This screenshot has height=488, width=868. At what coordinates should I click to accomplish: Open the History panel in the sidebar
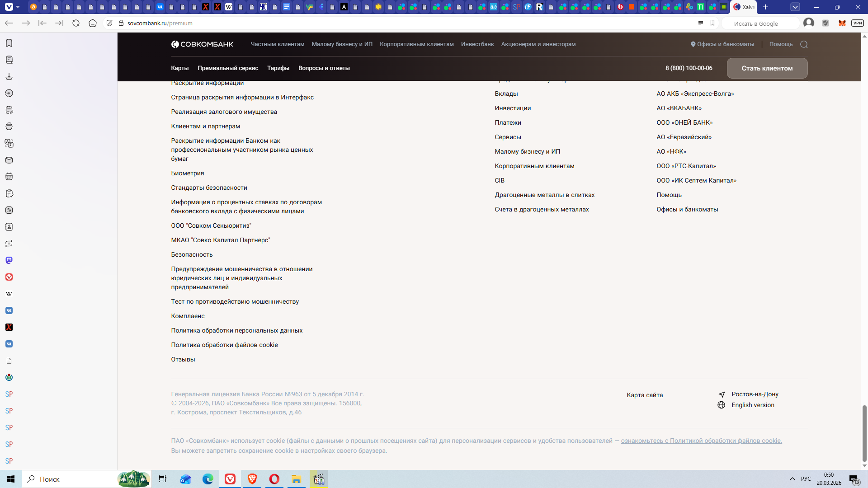point(9,93)
